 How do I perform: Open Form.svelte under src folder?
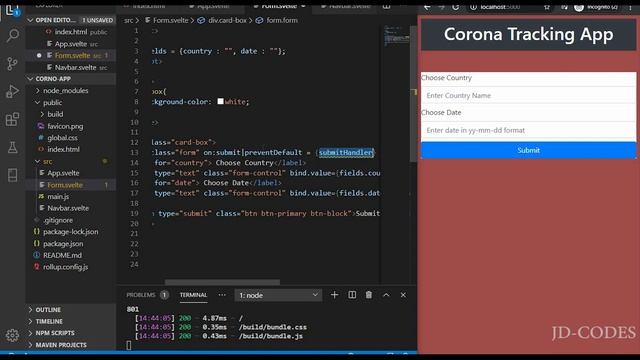[64, 185]
